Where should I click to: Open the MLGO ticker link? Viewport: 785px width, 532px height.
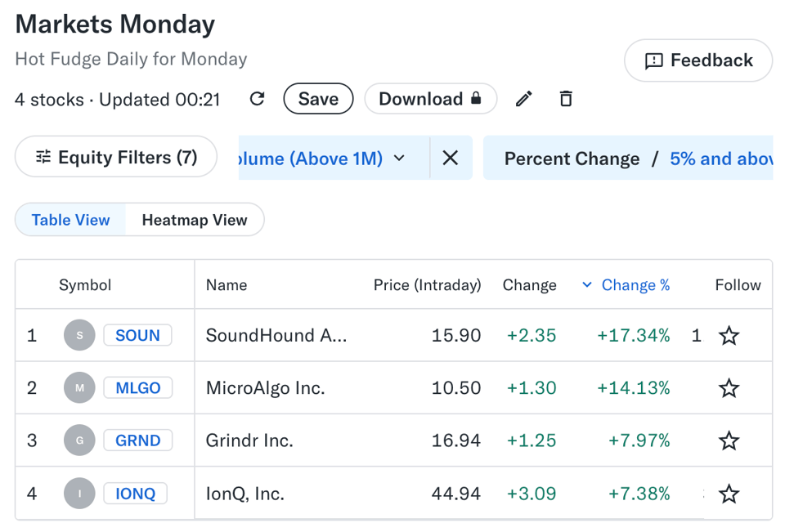click(x=137, y=387)
